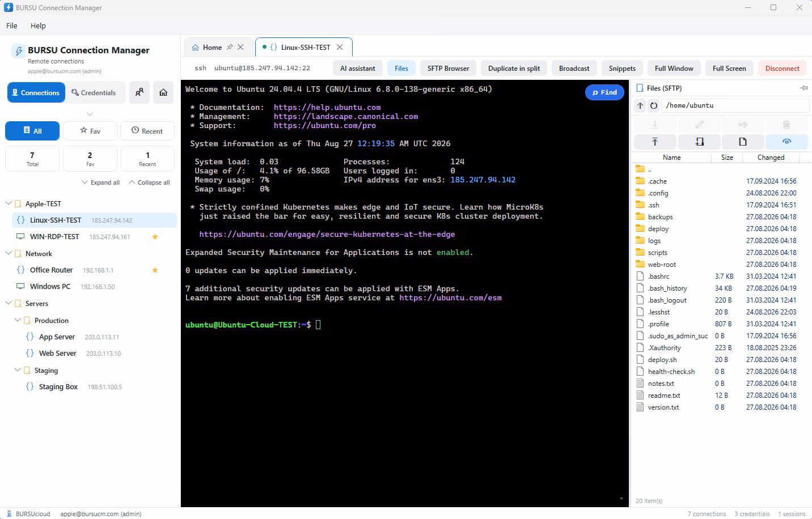Image resolution: width=812 pixels, height=519 pixels.
Task: Collapse the Staging subgroup
Action: tap(18, 370)
